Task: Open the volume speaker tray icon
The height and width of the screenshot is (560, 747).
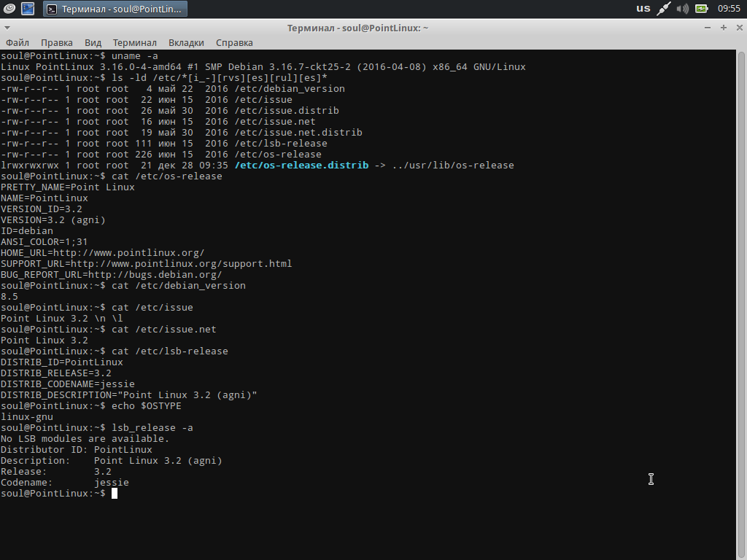Action: (682, 9)
